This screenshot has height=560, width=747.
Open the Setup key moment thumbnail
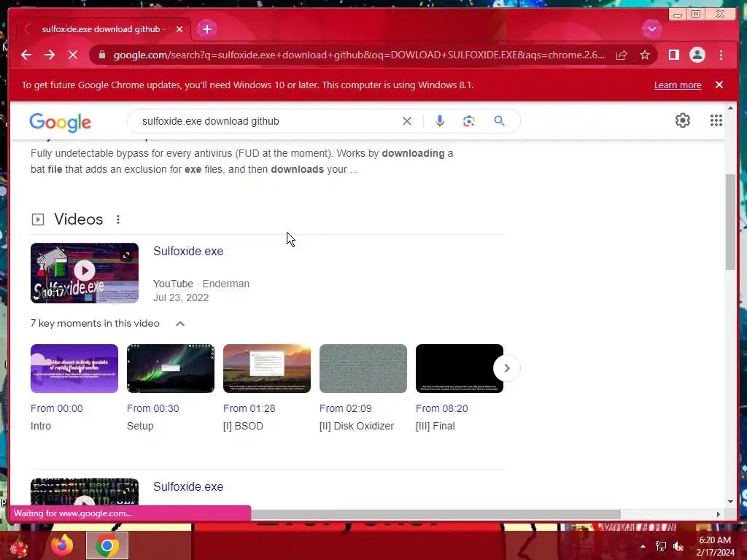pyautogui.click(x=171, y=368)
